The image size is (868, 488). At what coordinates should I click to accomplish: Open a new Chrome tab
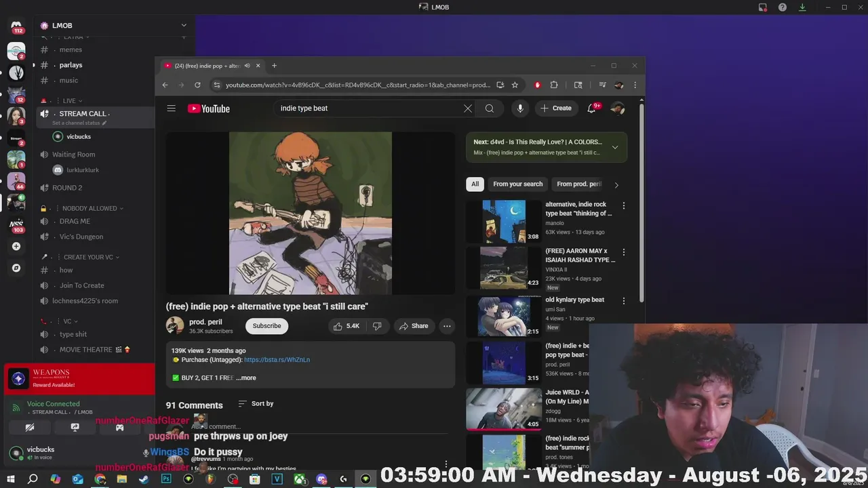point(274,66)
